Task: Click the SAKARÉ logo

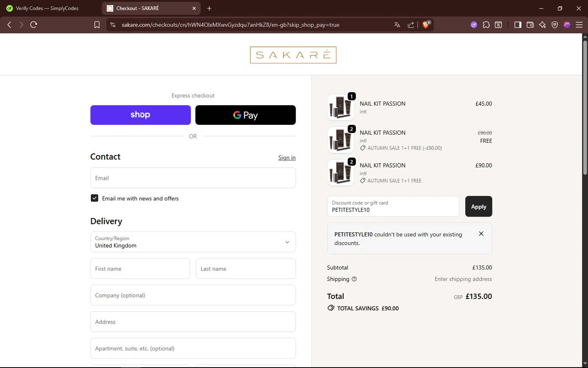Action: [x=293, y=55]
